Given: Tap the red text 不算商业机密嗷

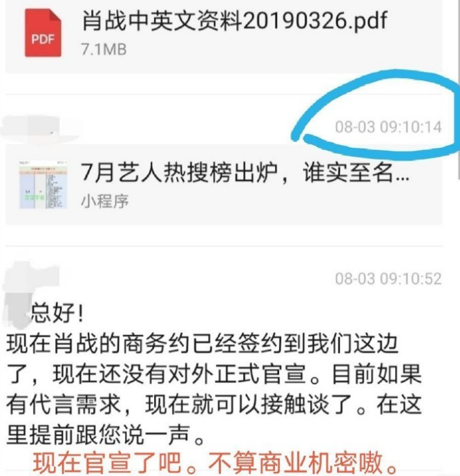Looking at the screenshot, I should click(303, 463).
